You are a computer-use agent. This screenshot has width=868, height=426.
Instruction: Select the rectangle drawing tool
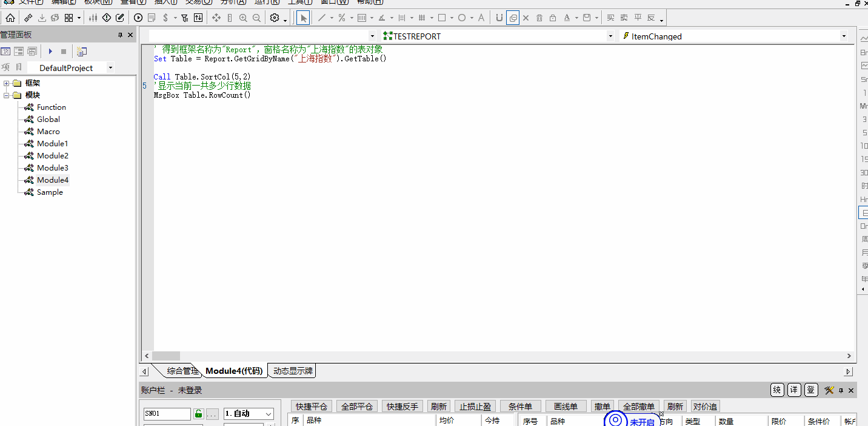442,18
